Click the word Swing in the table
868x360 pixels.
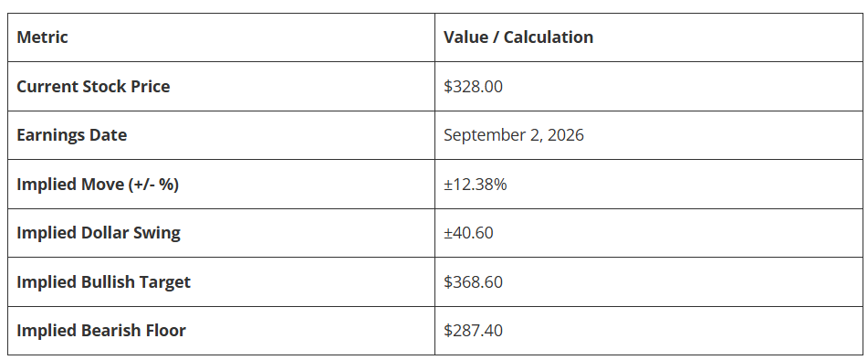pos(157,233)
